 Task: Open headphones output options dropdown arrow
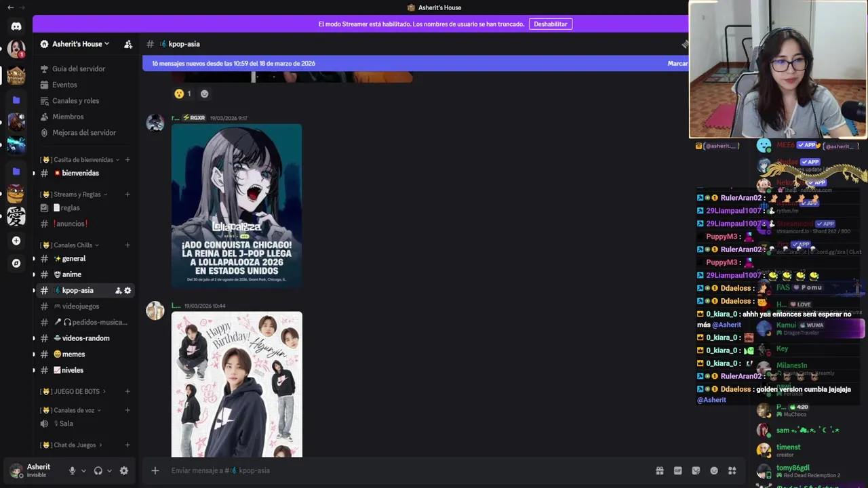pos(109,470)
